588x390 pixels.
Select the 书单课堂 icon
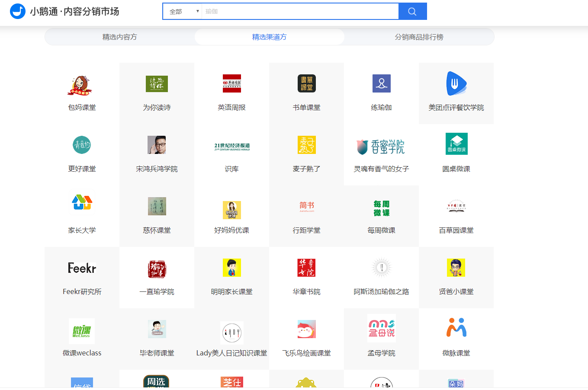(x=306, y=83)
